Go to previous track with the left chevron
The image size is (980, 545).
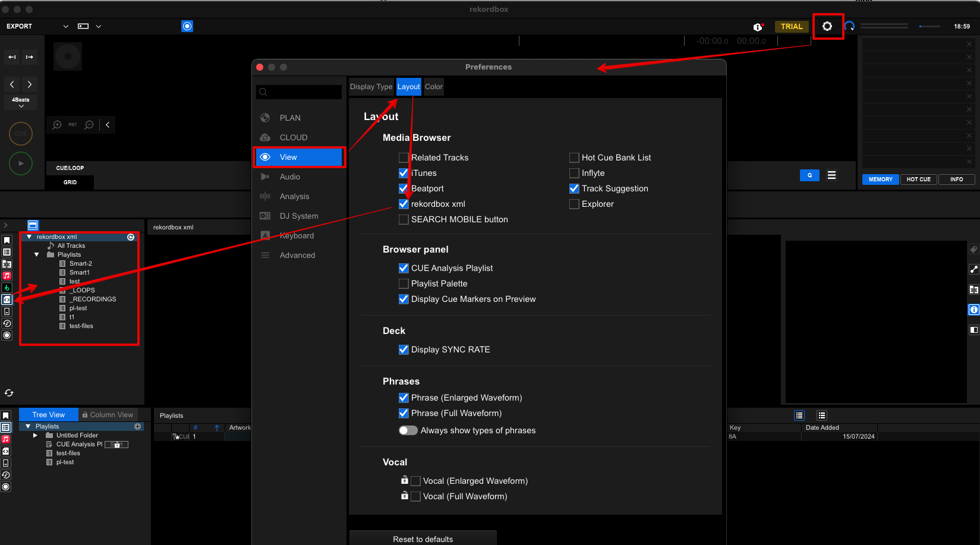click(12, 84)
